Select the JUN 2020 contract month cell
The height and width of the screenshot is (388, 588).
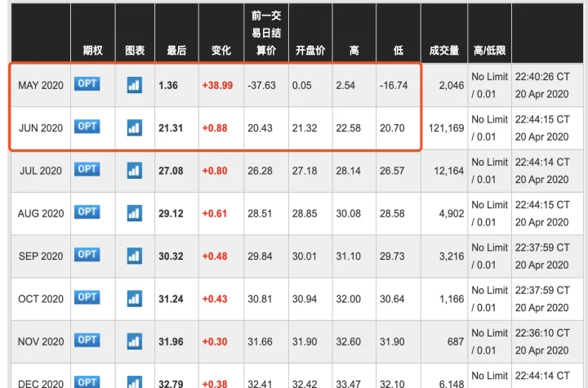pos(41,127)
